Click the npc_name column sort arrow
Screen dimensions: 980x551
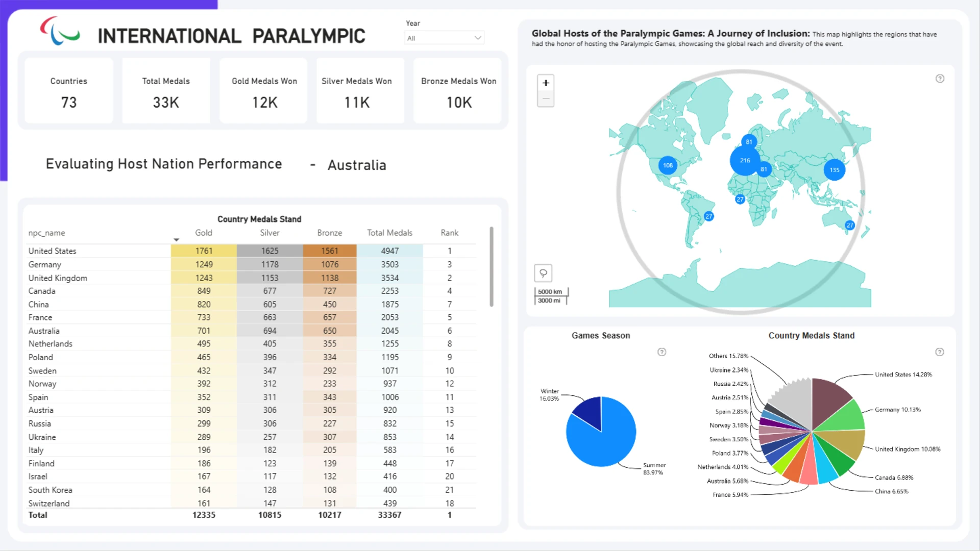pyautogui.click(x=176, y=239)
